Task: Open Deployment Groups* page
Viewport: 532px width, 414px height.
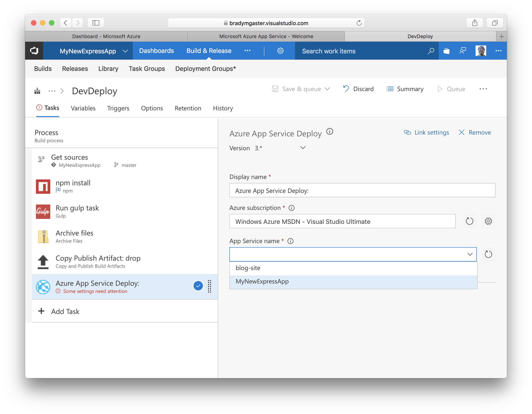Action: (205, 69)
